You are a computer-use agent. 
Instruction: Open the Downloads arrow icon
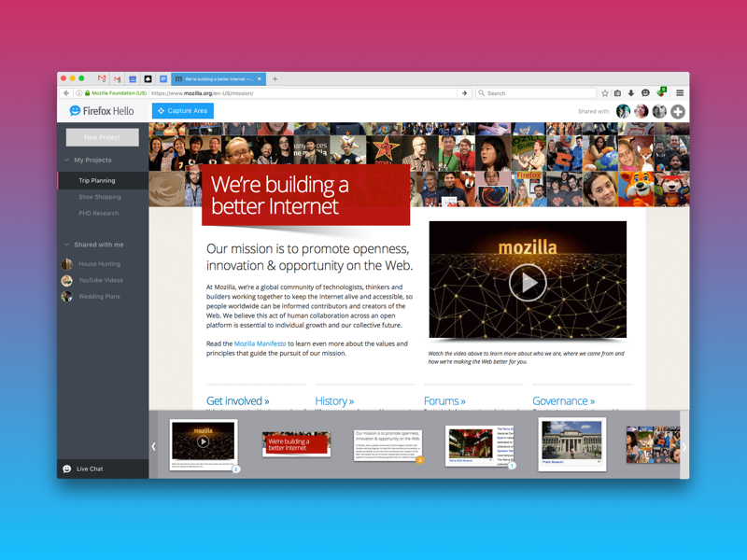point(631,93)
